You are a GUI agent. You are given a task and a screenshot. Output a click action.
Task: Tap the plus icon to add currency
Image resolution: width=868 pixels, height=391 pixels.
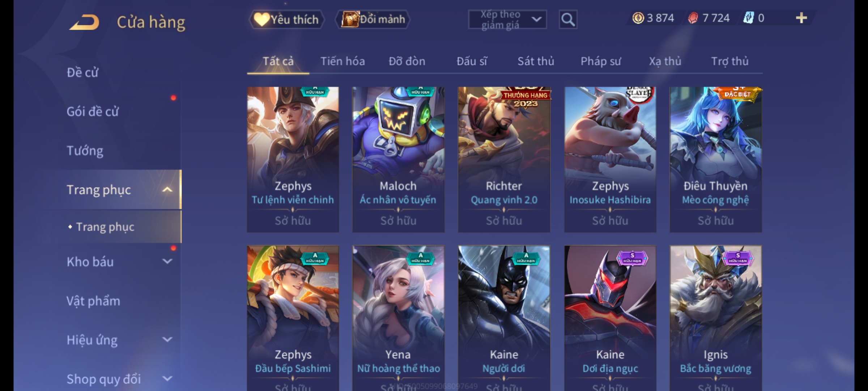coord(801,18)
